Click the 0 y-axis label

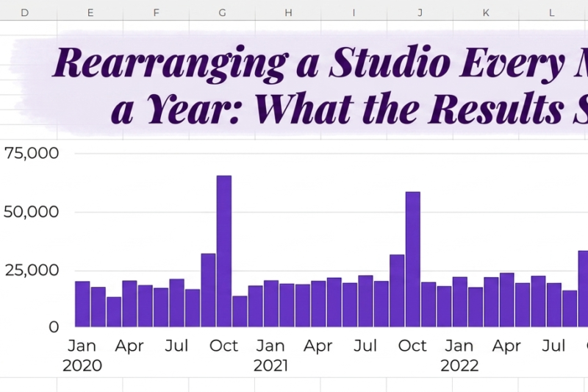pos(54,327)
